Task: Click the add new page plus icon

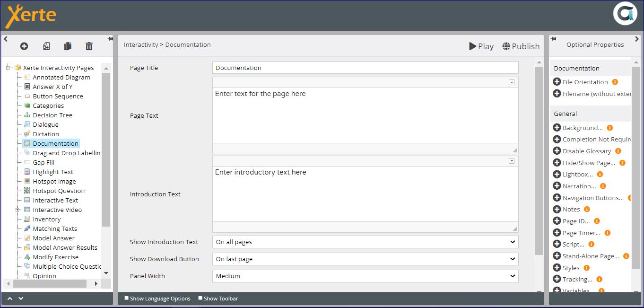Action: [x=24, y=46]
